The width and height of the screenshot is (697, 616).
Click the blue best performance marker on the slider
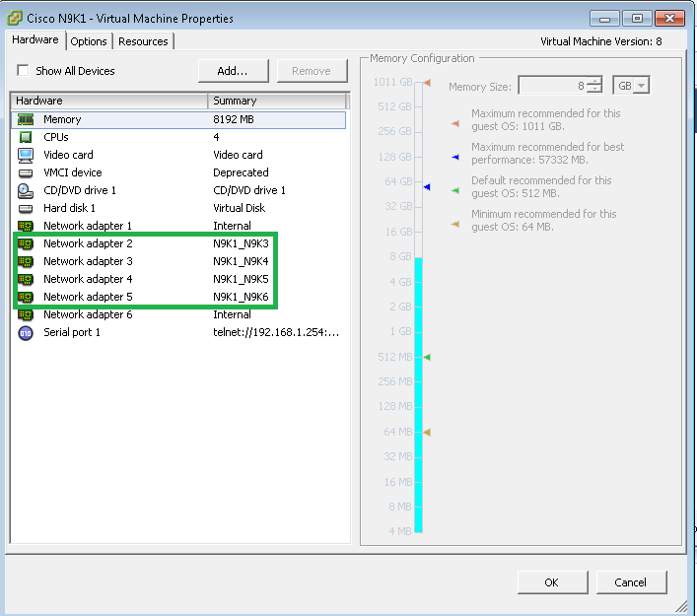click(x=427, y=187)
